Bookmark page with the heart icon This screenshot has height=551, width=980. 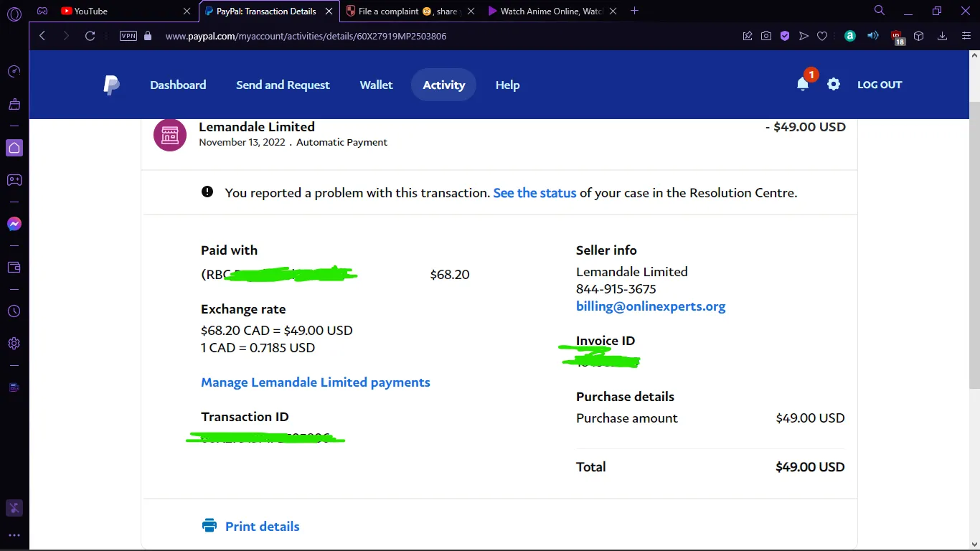(x=822, y=36)
